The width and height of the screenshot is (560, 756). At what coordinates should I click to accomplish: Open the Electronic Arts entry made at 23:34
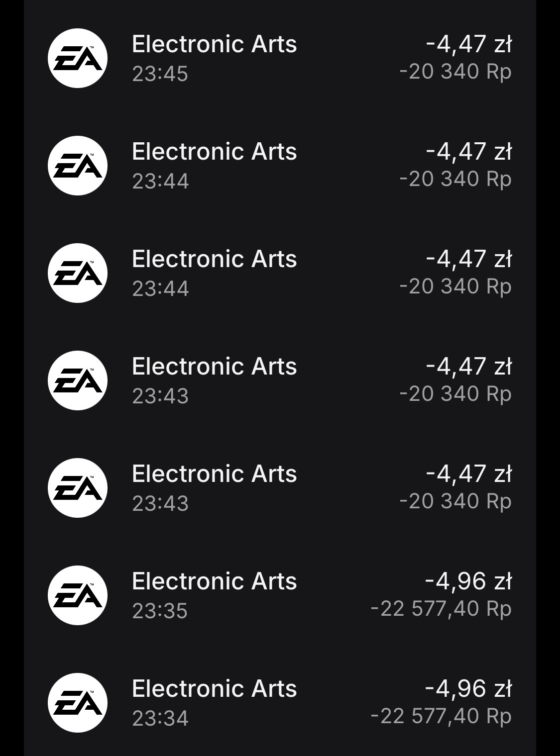point(214,689)
